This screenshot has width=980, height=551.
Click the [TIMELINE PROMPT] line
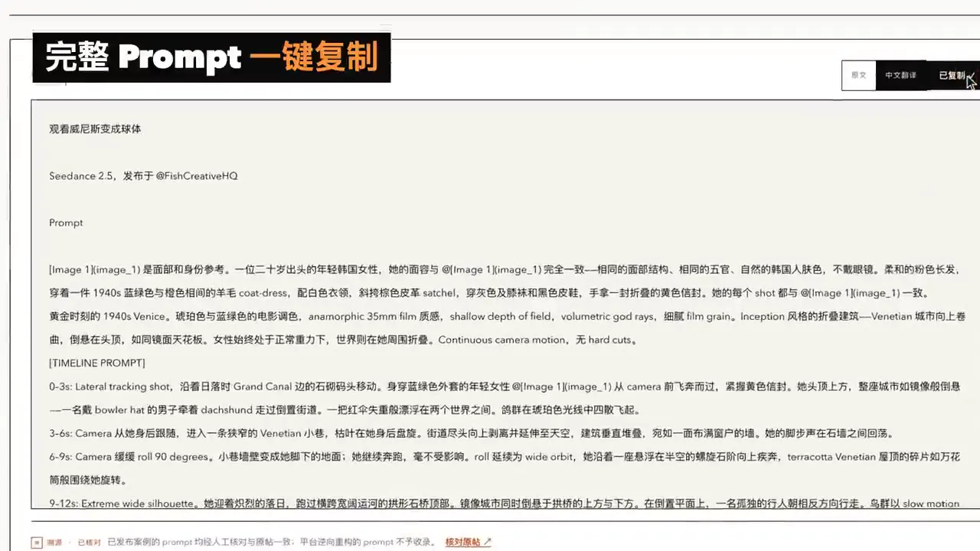96,363
